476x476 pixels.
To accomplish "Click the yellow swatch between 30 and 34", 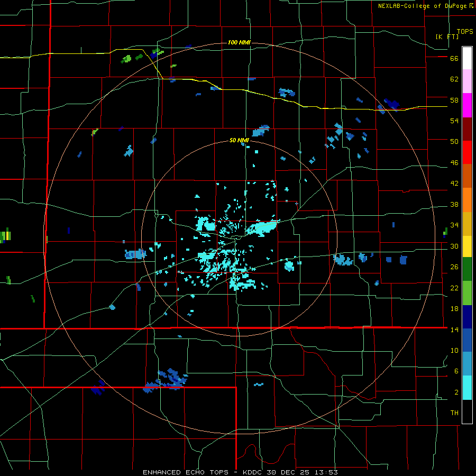I will [x=467, y=246].
